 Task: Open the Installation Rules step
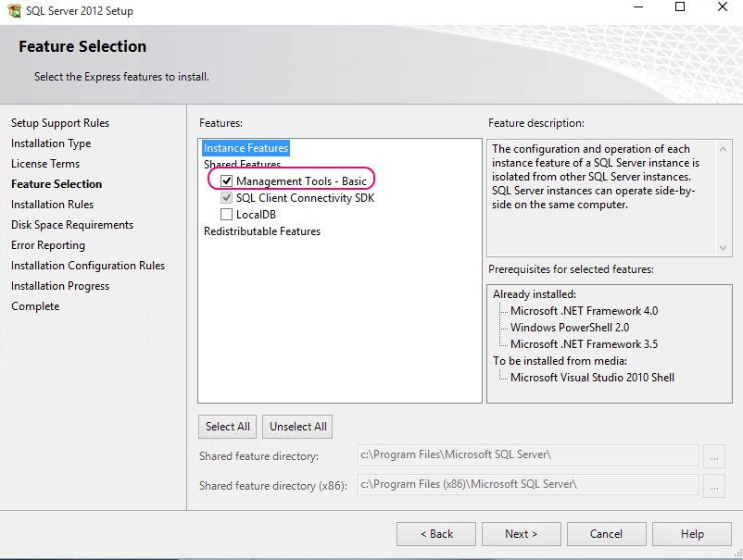(x=52, y=205)
